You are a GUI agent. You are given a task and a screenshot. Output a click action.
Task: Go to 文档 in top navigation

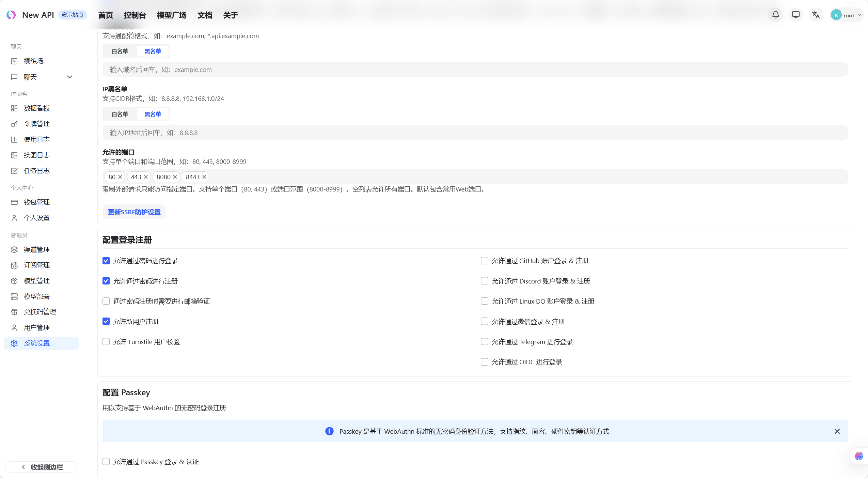pos(205,15)
